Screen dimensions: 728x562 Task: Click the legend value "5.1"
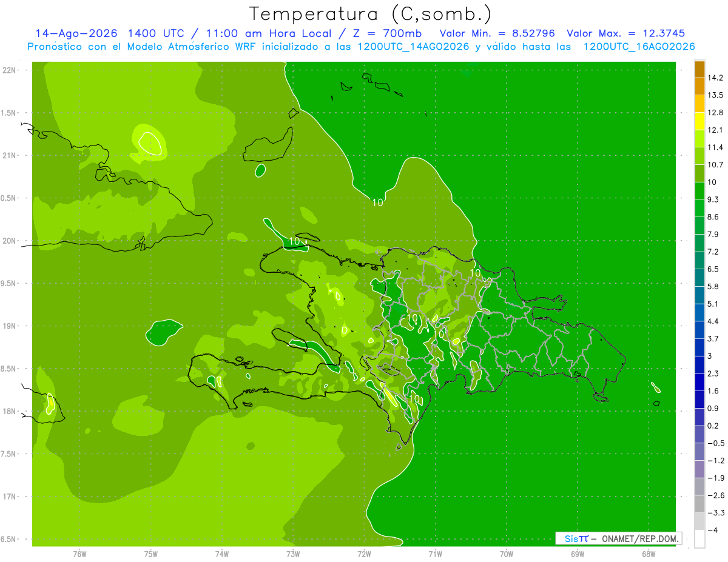[713, 304]
